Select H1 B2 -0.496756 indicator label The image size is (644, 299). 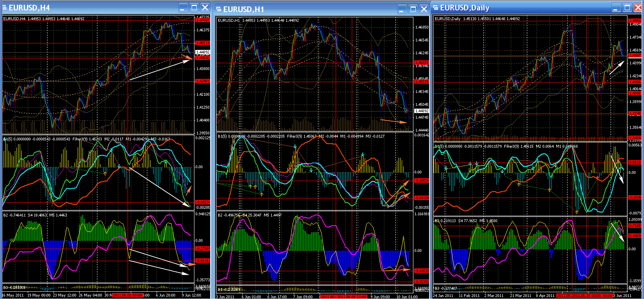[x=250, y=215]
